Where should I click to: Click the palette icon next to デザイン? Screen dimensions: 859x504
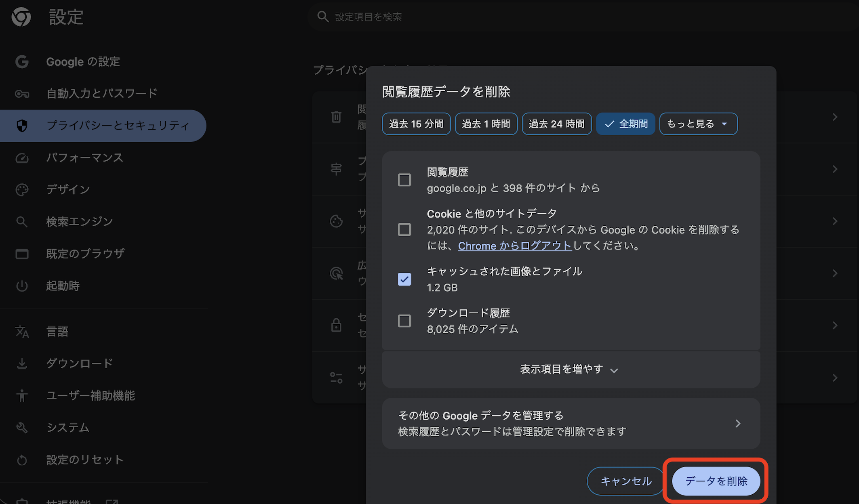coord(22,189)
